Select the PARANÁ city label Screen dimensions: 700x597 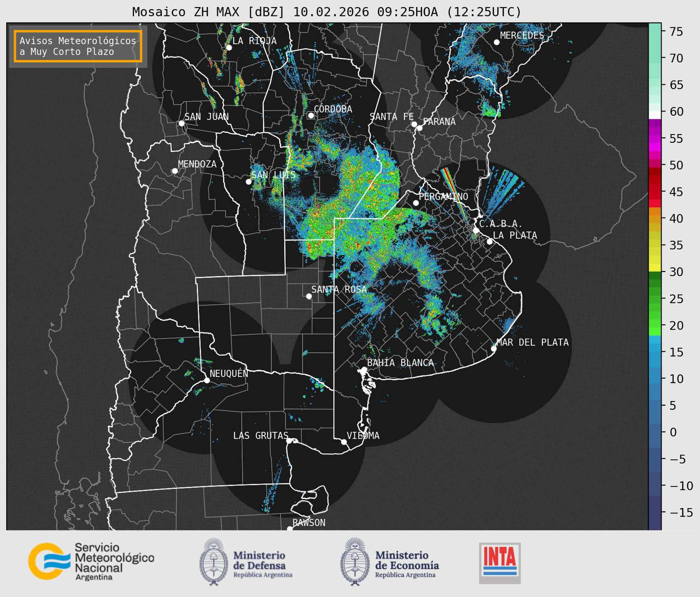click(x=439, y=121)
